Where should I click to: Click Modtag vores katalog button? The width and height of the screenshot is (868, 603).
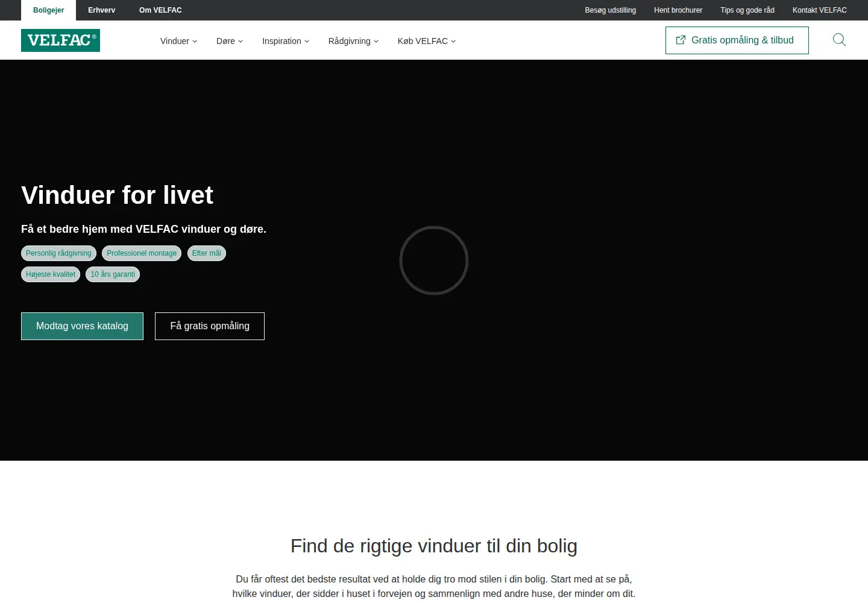(82, 326)
